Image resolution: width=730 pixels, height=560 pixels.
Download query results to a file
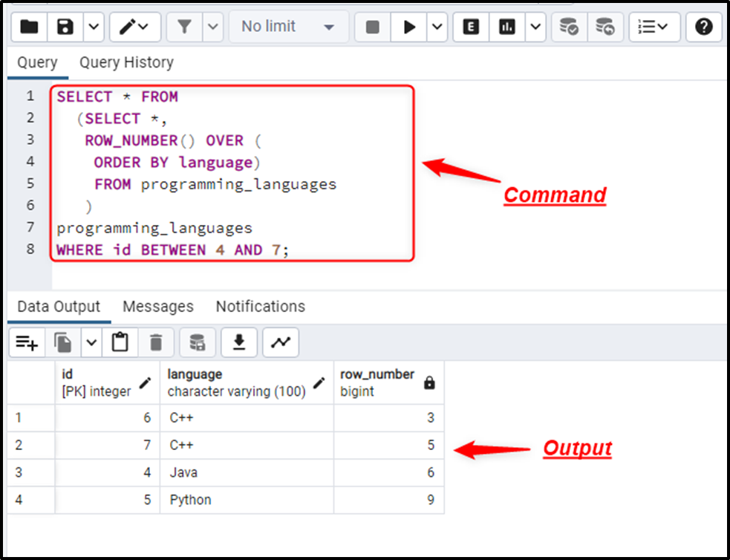[x=238, y=342]
